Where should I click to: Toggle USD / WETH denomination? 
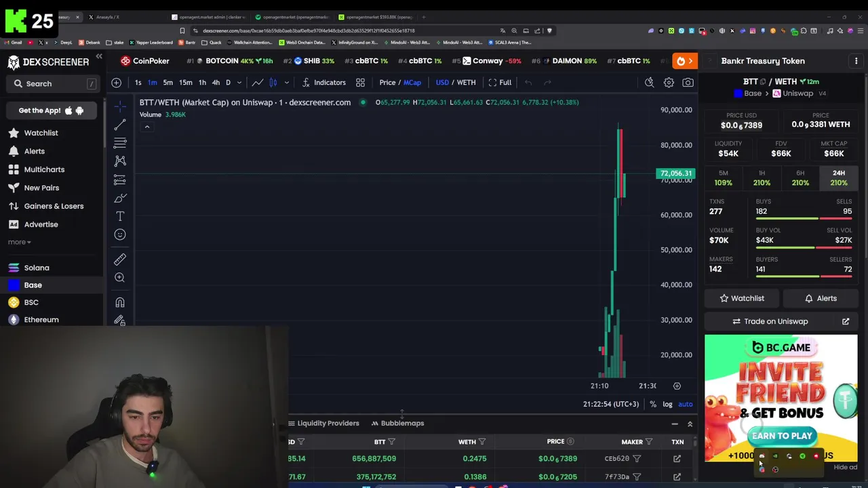455,83
